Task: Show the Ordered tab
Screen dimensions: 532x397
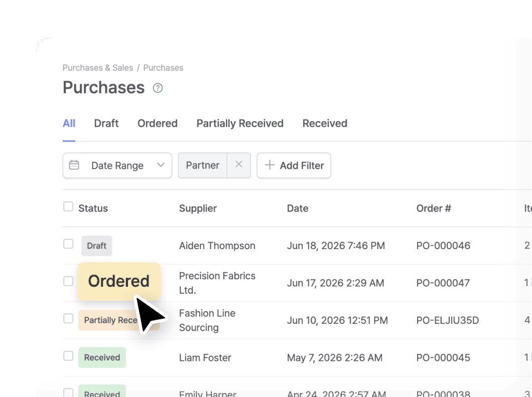Action: tap(158, 123)
